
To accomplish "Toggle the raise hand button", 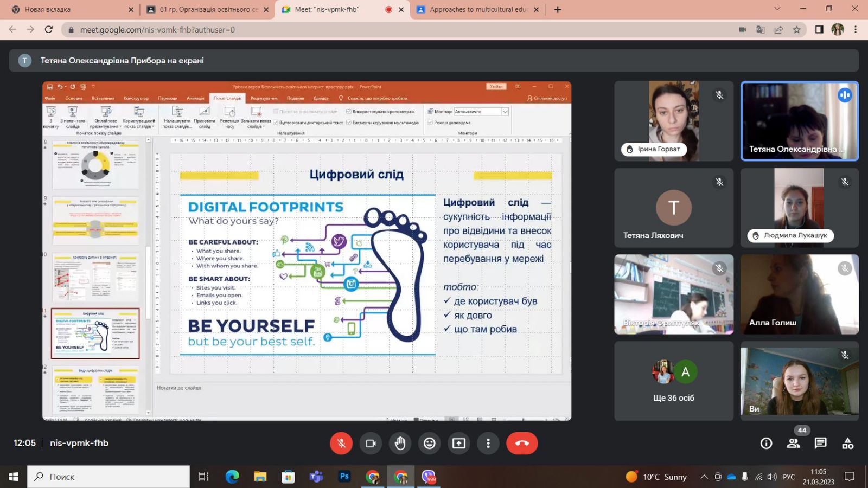I will pos(400,444).
